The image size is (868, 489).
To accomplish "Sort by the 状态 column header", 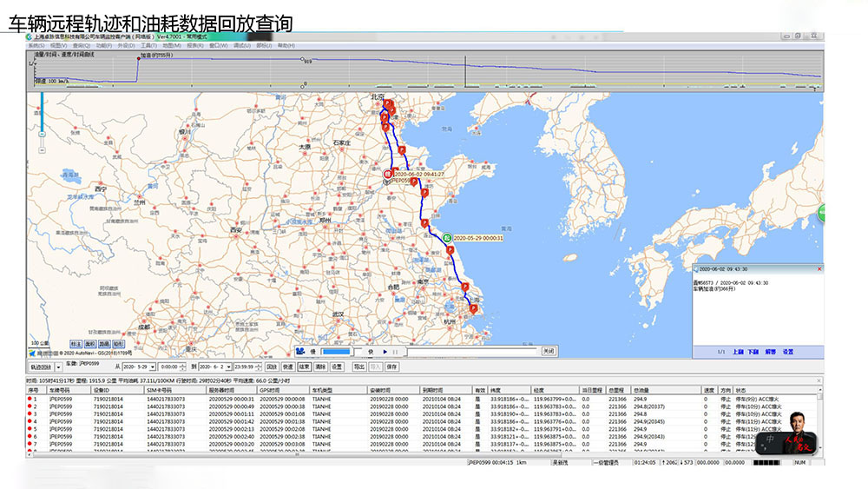I will click(x=775, y=391).
